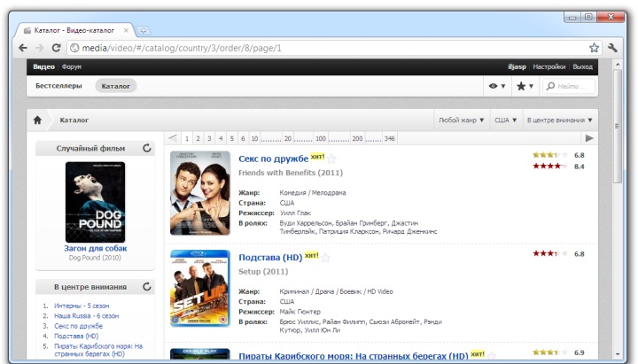This screenshot has width=638, height=364.
Task: Close the Каталог browser tab
Action: (x=126, y=30)
